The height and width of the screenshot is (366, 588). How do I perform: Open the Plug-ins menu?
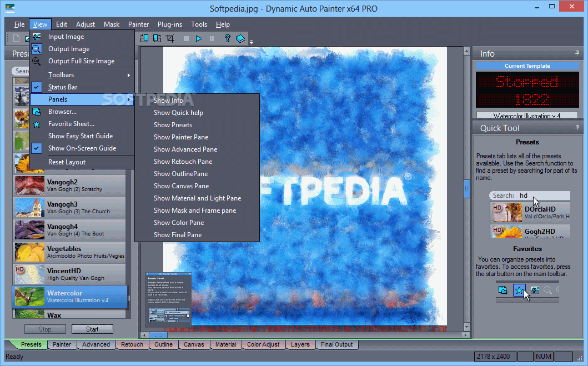170,24
